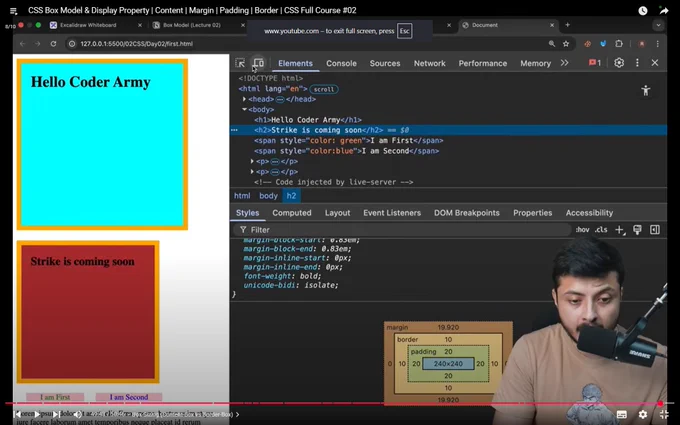Open the Chrome extensions puzzle icon

[619, 44]
